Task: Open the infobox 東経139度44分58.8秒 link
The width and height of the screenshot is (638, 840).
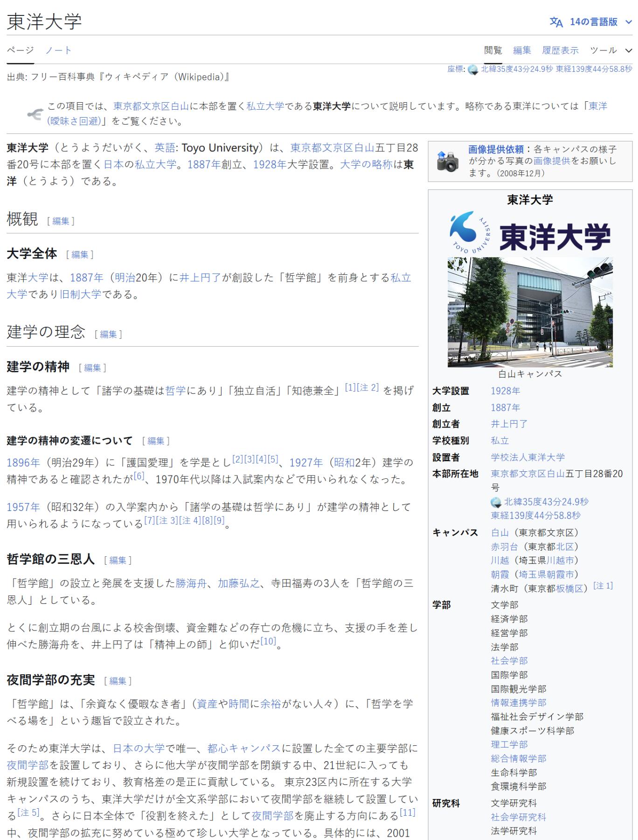Action: tap(535, 516)
